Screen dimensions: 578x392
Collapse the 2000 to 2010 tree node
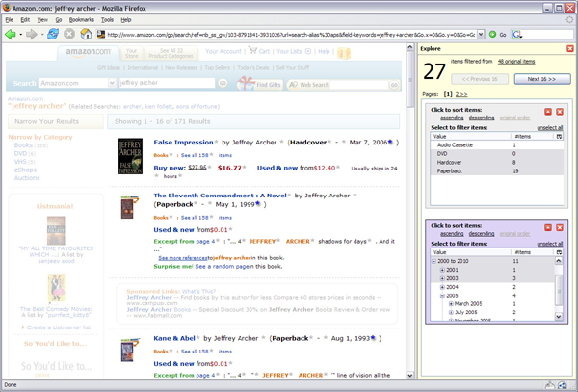(x=433, y=262)
